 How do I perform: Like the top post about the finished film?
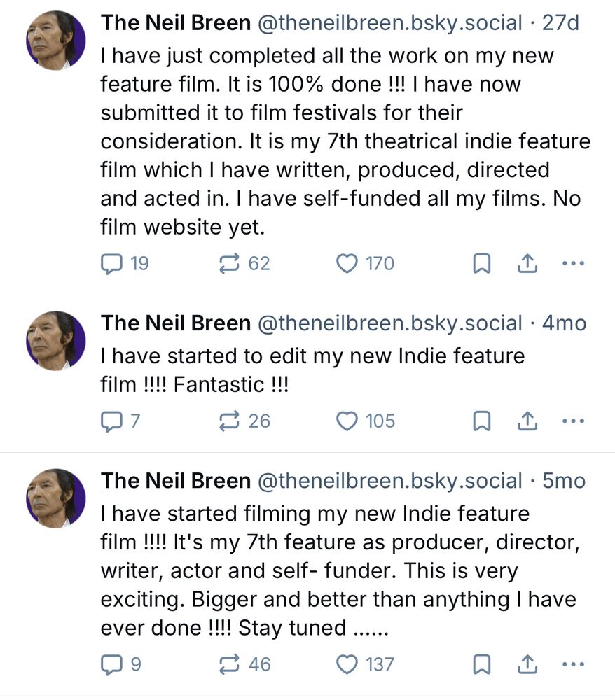click(x=348, y=263)
